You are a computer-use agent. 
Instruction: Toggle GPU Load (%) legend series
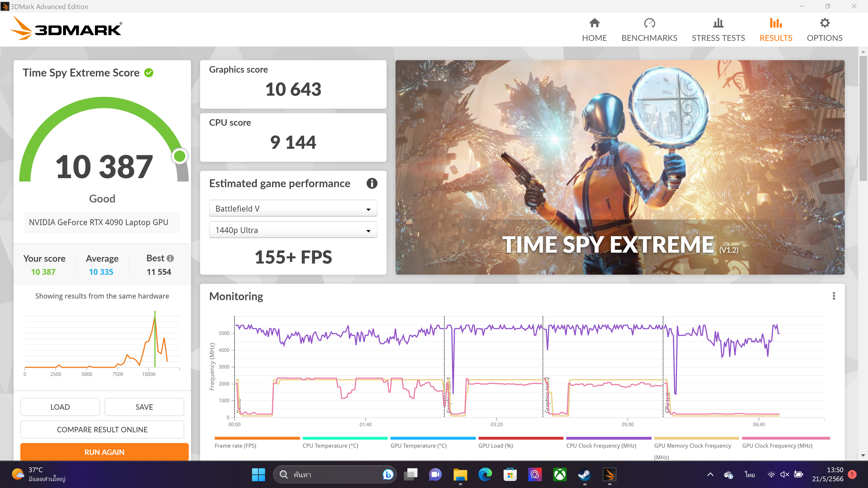521,443
